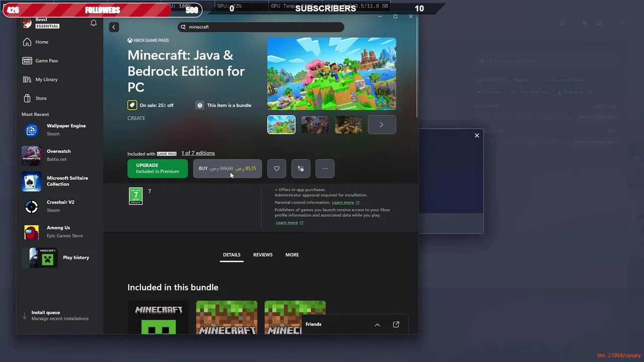Image resolution: width=644 pixels, height=362 pixels.
Task: Open the 1 of 7 editions link
Action: point(198,153)
